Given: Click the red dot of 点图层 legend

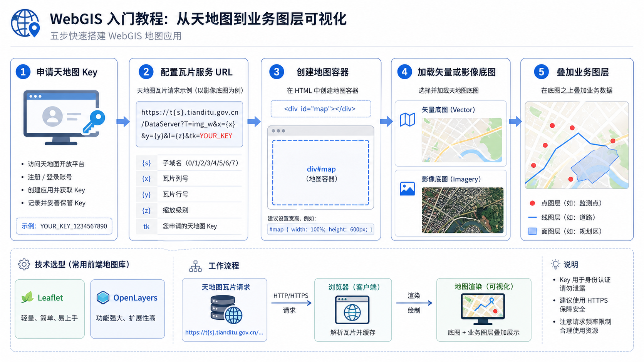Looking at the screenshot, I should pyautogui.click(x=532, y=203).
